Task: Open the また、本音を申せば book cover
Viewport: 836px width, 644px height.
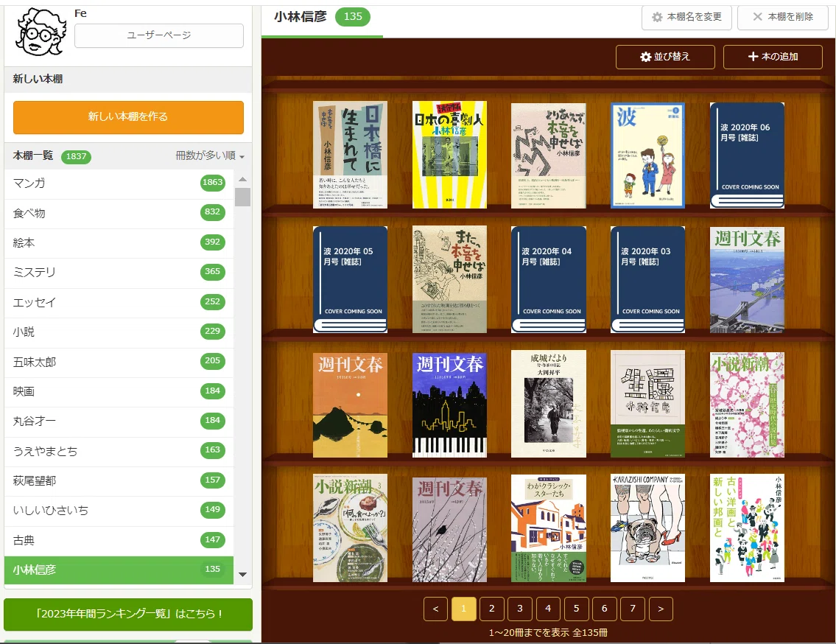Action: 449,279
